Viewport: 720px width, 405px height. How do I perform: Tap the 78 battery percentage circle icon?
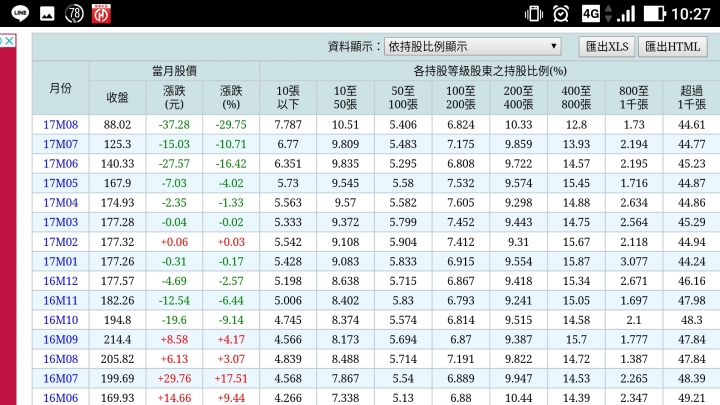point(74,14)
